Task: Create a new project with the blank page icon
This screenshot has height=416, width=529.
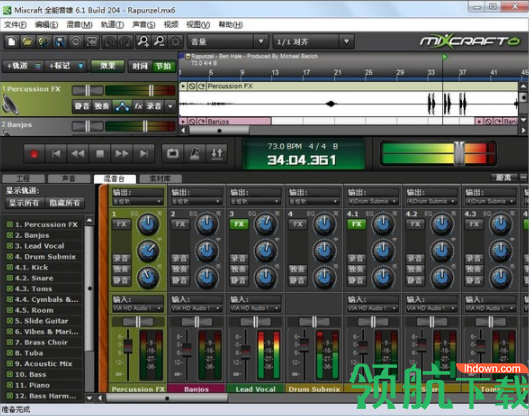Action: [11, 42]
